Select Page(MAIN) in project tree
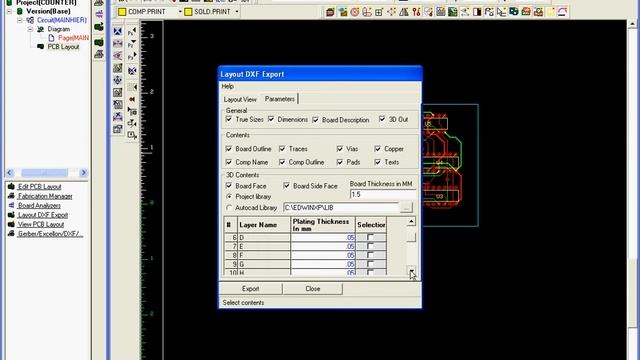The width and height of the screenshot is (640, 360). [x=73, y=38]
